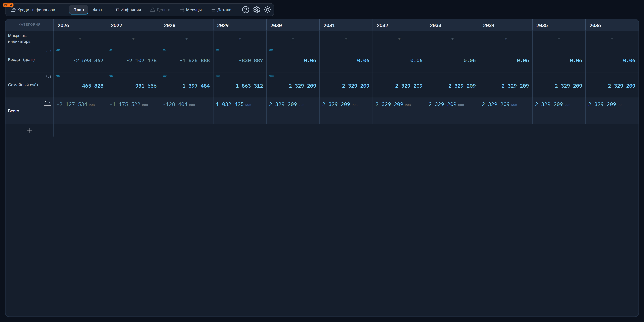Add macro indicator for 2036
The height and width of the screenshot is (322, 644).
(x=612, y=39)
